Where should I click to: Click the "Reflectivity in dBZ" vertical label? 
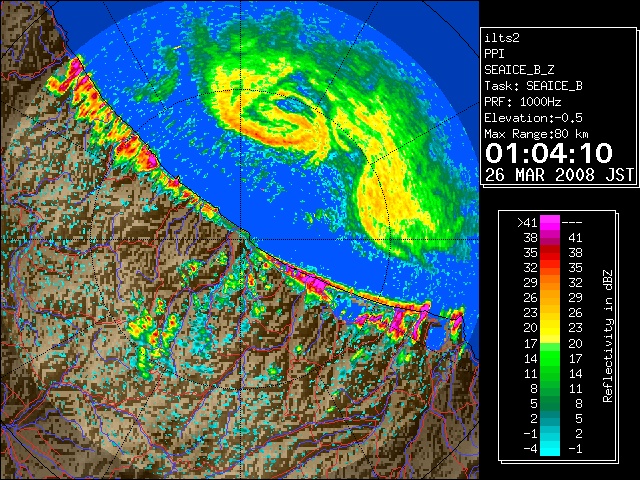[x=608, y=336]
